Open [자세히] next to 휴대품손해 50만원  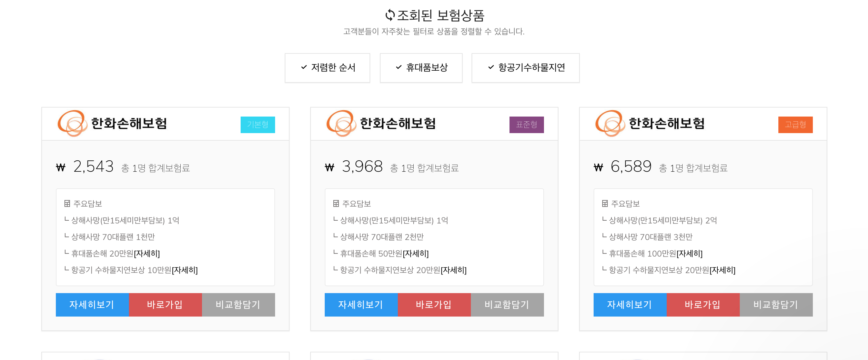(x=416, y=253)
